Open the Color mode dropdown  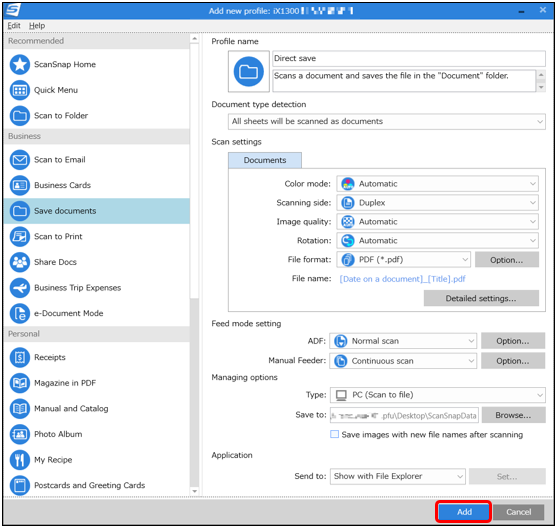pos(437,184)
